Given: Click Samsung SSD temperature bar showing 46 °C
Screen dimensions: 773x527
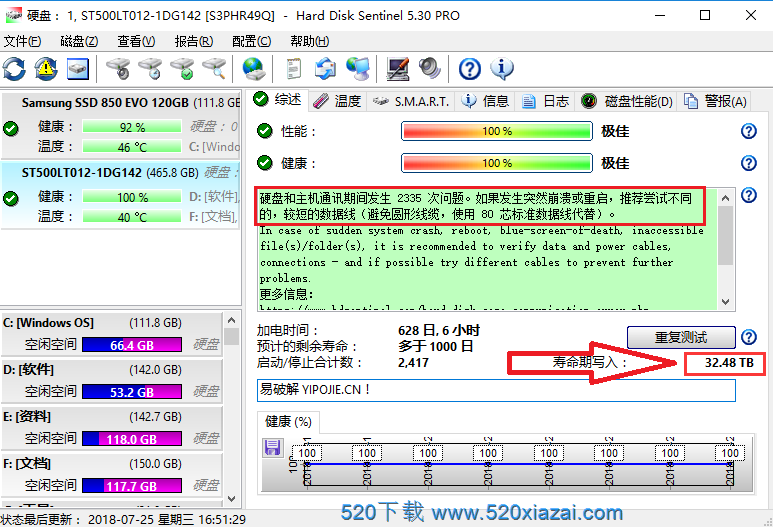Looking at the screenshot, I should click(x=132, y=147).
